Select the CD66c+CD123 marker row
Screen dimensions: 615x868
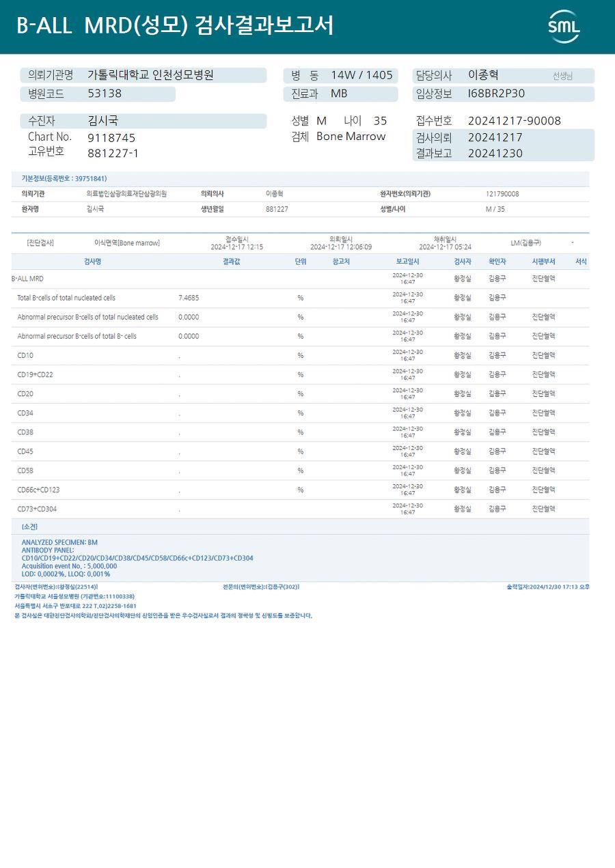coord(300,490)
